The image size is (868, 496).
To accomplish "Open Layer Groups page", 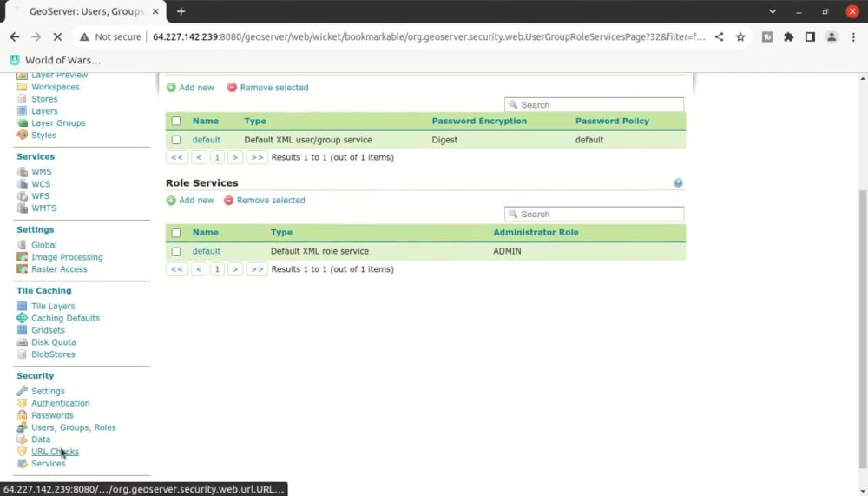I will tap(58, 123).
